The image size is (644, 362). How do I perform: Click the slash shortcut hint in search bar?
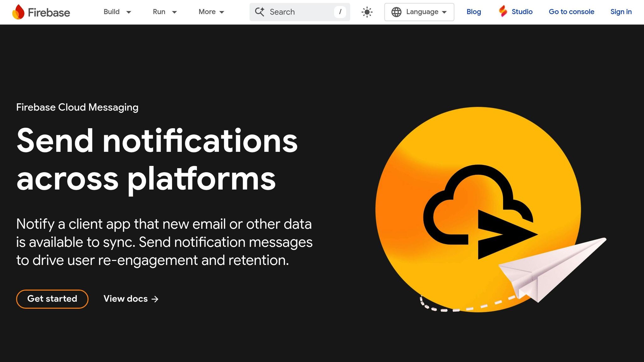(340, 12)
